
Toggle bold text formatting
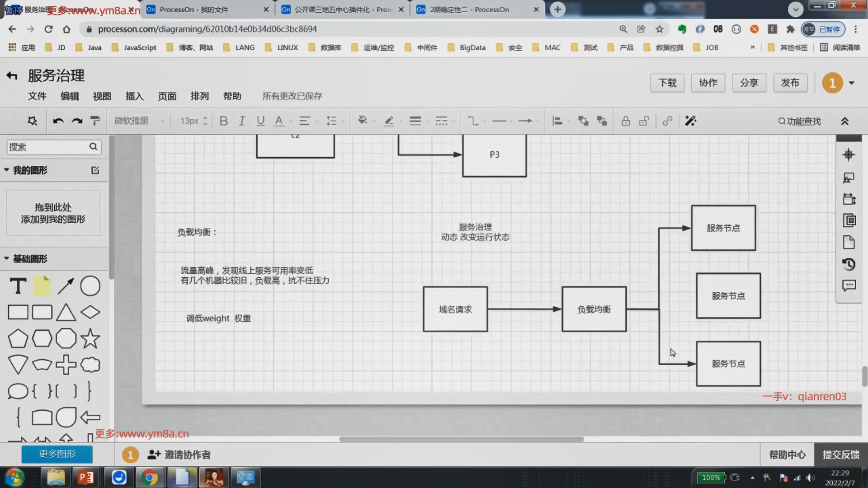point(223,121)
